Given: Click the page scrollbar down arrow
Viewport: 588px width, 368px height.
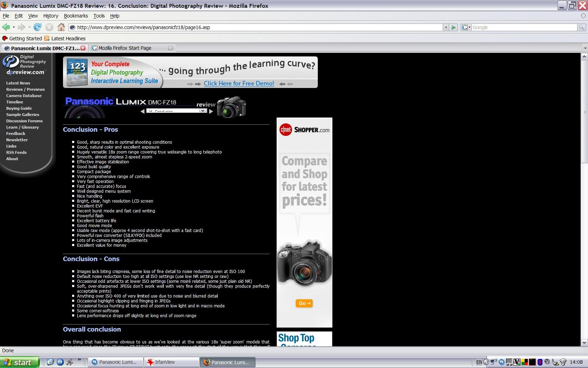Looking at the screenshot, I should (584, 342).
